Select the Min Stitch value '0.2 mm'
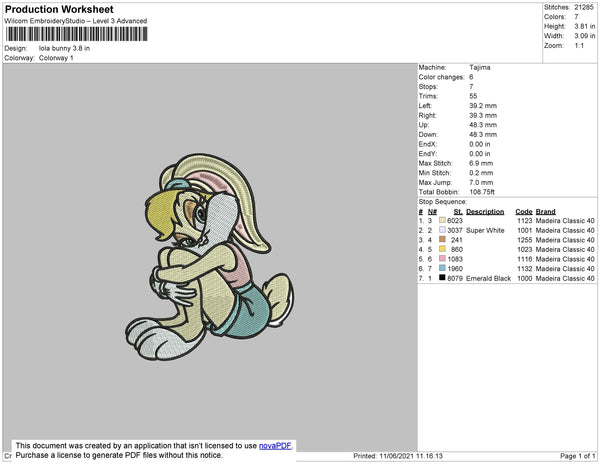Image resolution: width=600 pixels, height=464 pixels. 481,173
